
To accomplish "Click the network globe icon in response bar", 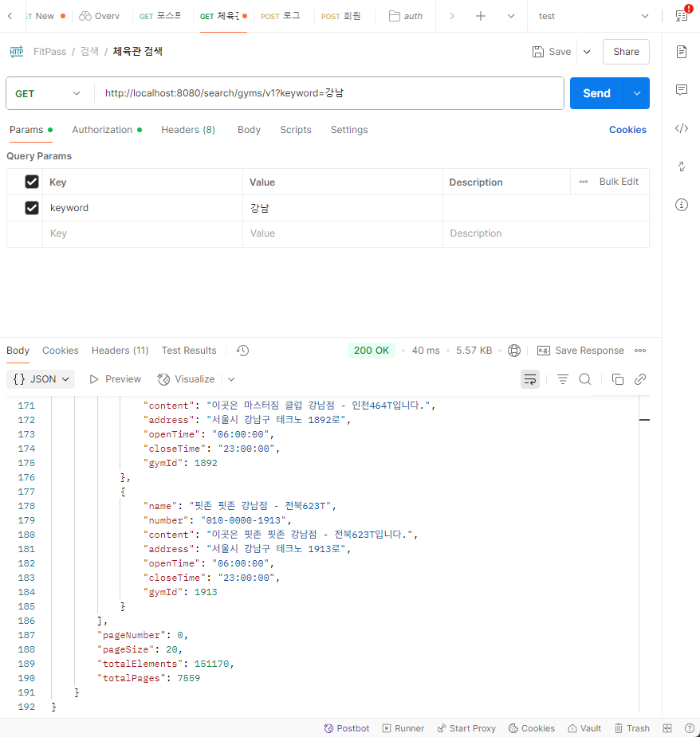I will point(514,351).
